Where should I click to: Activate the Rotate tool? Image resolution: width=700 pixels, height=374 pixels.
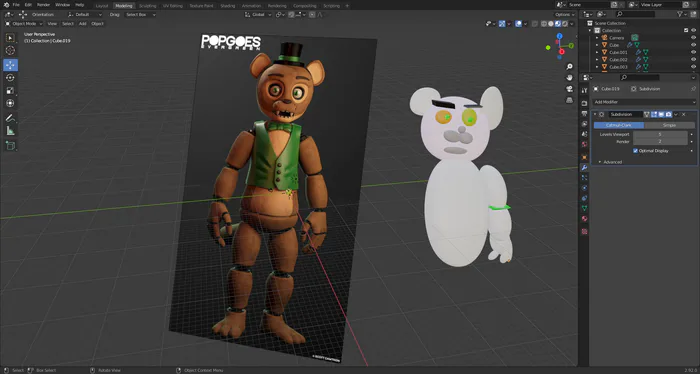point(10,78)
